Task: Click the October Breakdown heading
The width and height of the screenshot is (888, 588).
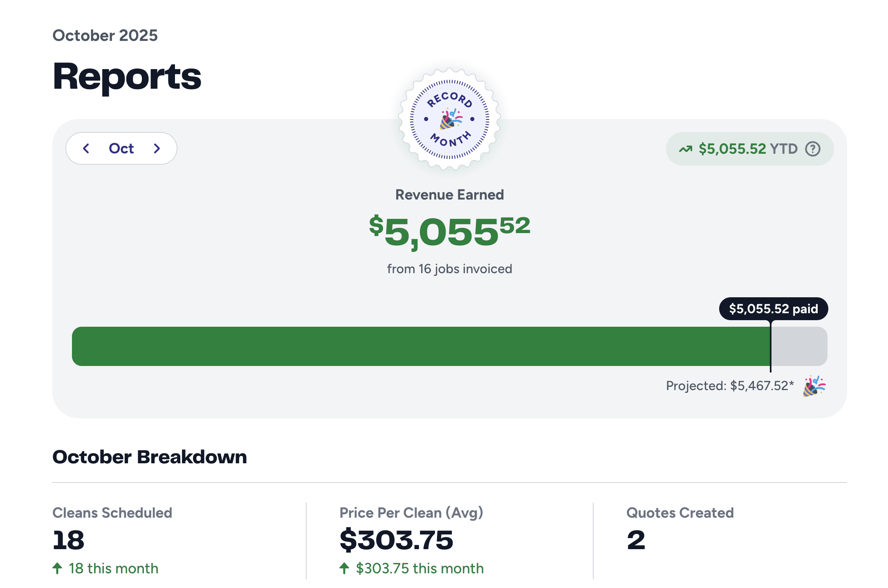Action: click(150, 457)
